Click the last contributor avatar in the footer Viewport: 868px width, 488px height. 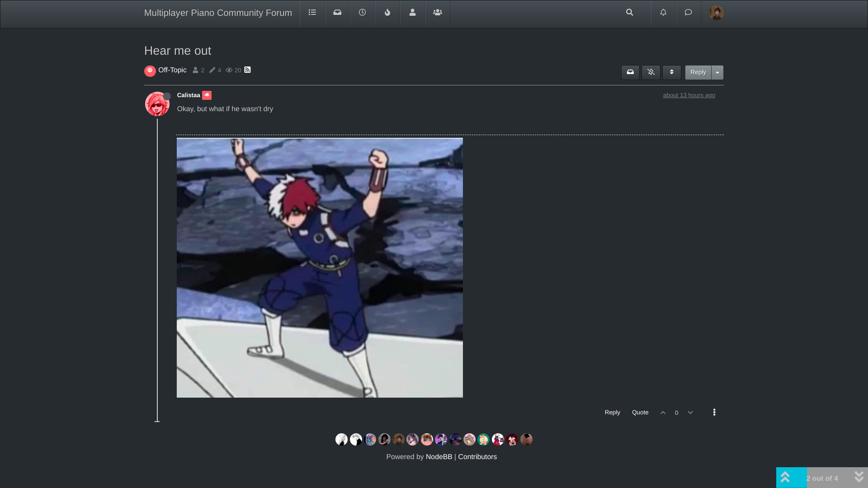click(x=526, y=439)
